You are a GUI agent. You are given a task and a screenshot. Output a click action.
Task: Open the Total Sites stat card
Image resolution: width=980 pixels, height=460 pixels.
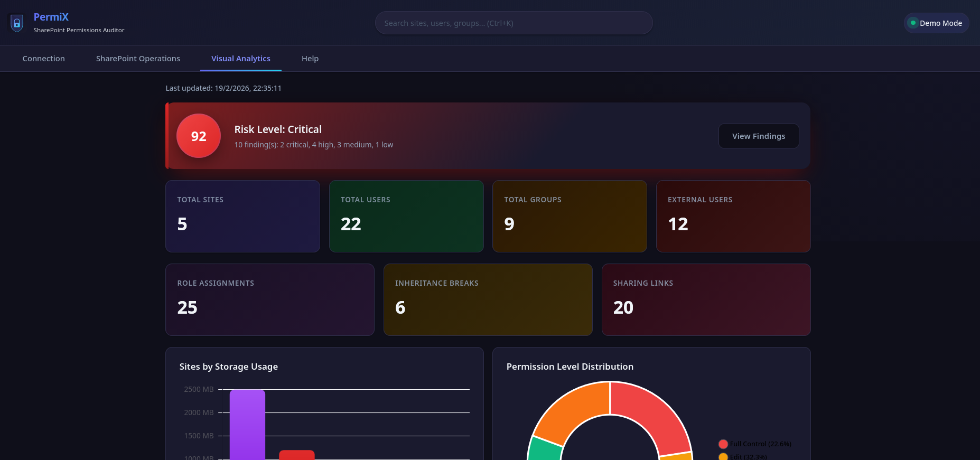(242, 216)
